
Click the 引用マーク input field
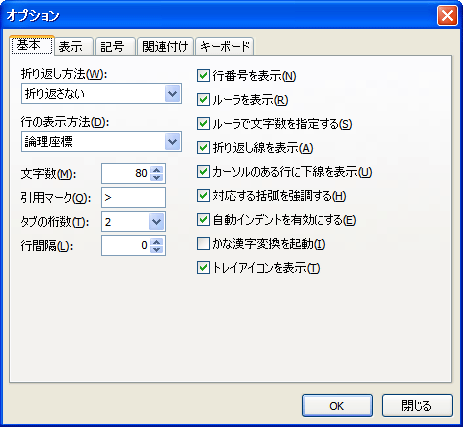133,198
